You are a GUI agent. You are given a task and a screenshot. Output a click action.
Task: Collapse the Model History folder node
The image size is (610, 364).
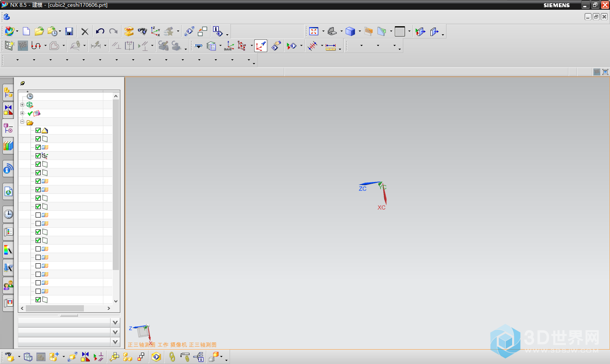point(22,122)
